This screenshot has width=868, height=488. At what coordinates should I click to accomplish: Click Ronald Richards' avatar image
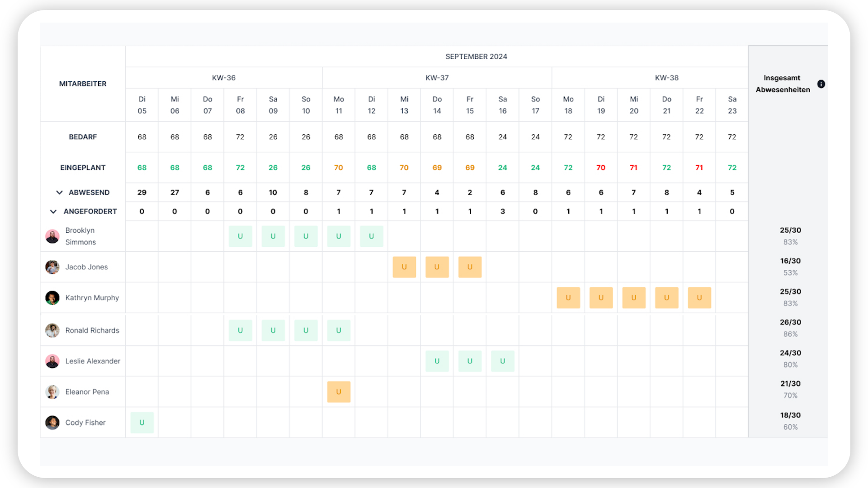click(52, 330)
